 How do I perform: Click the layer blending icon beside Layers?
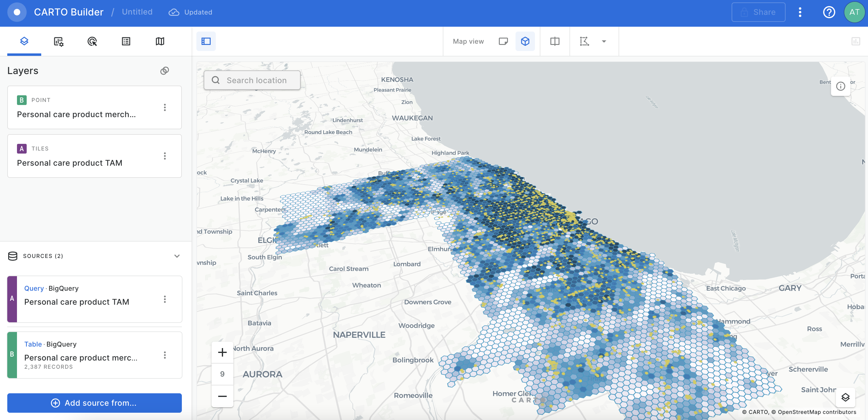tap(165, 70)
